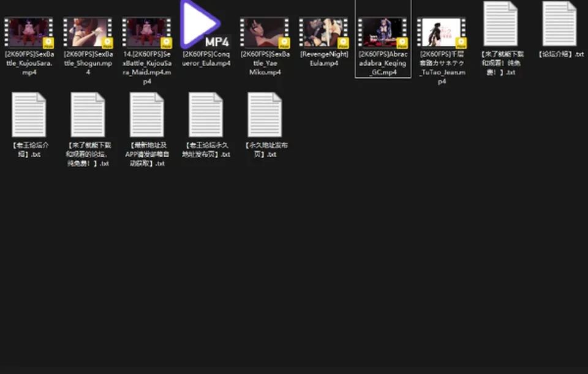The width and height of the screenshot is (588, 374).
Task: Select the Abracadabra_Keqing_GC.mp4 video thumbnail
Action: [x=382, y=32]
